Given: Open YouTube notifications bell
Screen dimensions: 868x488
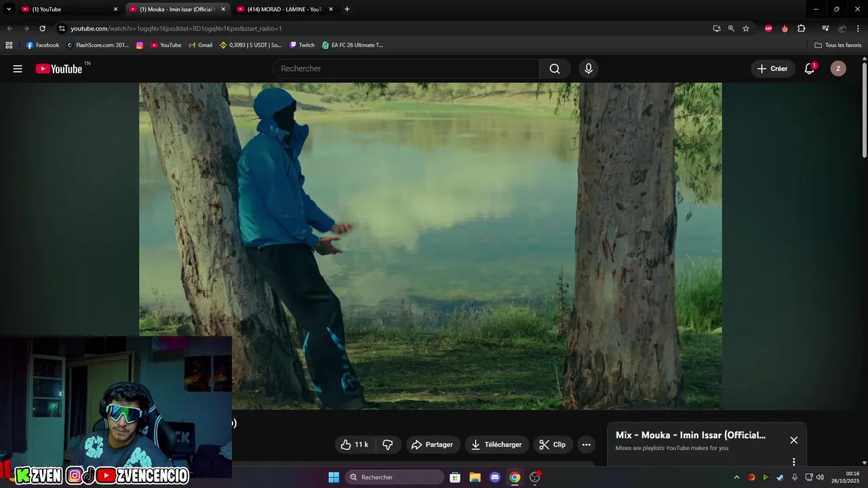Looking at the screenshot, I should (810, 68).
